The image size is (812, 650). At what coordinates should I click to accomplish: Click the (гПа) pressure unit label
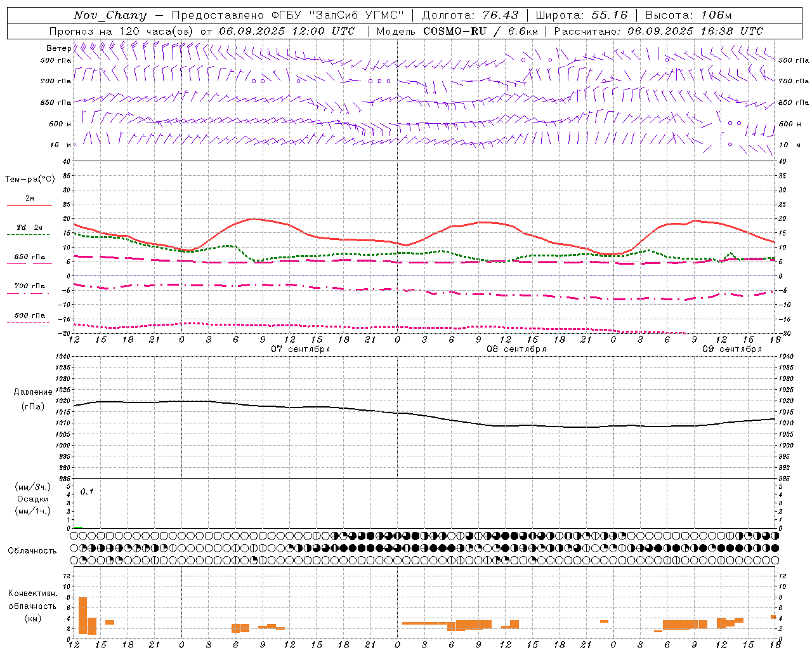(x=33, y=407)
